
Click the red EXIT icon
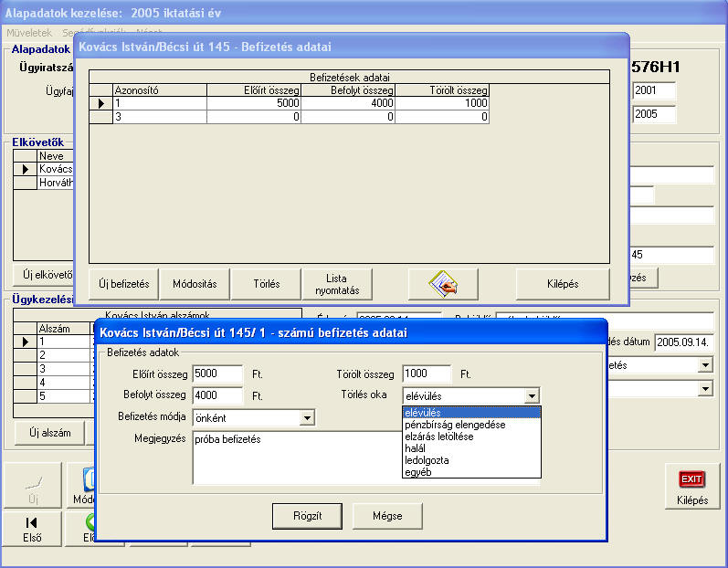(x=691, y=479)
